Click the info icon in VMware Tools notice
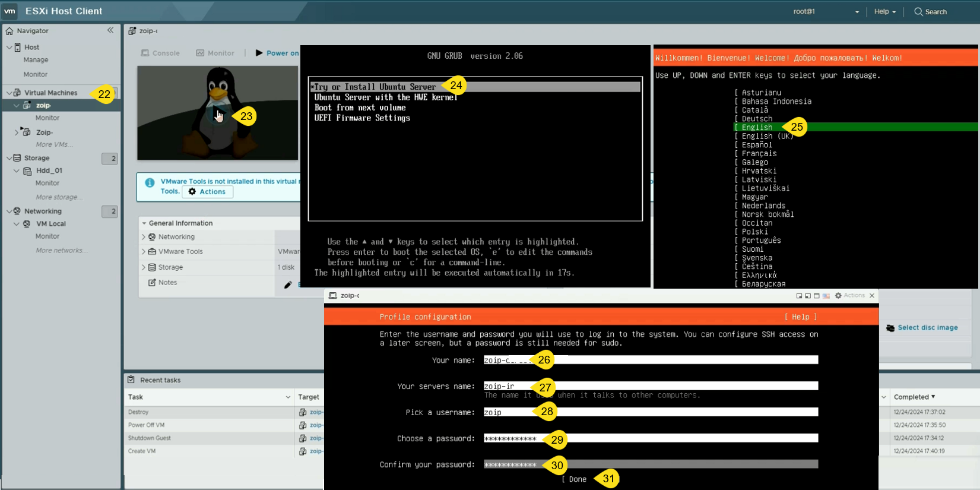 (150, 182)
